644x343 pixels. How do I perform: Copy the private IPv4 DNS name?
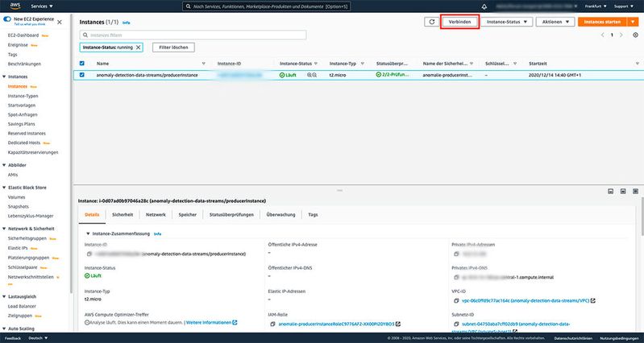click(456, 277)
